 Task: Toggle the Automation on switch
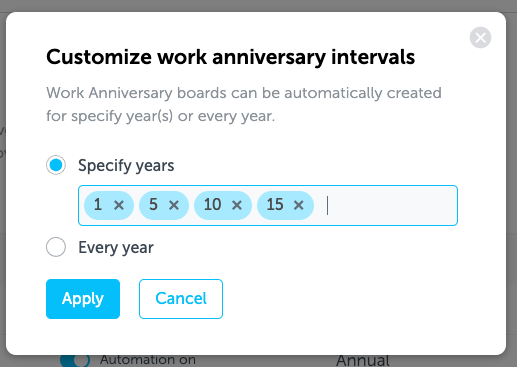click(x=75, y=360)
